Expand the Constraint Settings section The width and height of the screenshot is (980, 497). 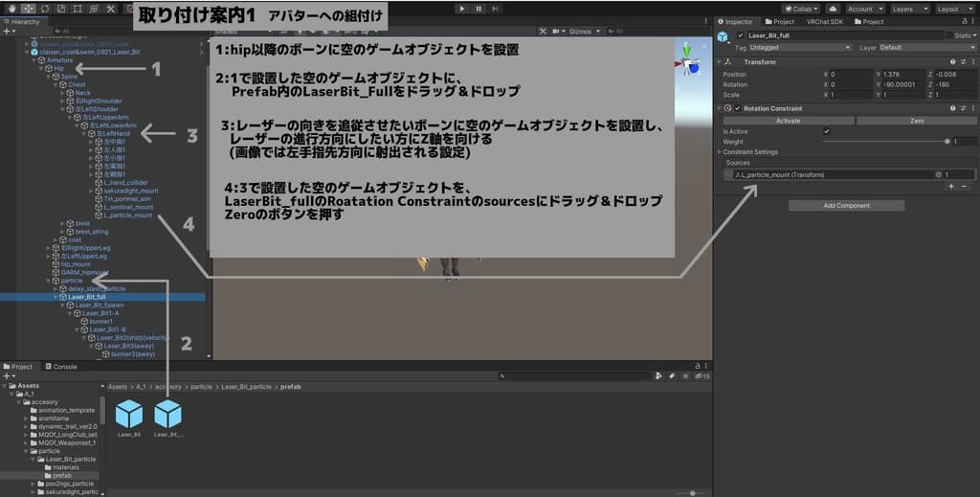point(751,151)
